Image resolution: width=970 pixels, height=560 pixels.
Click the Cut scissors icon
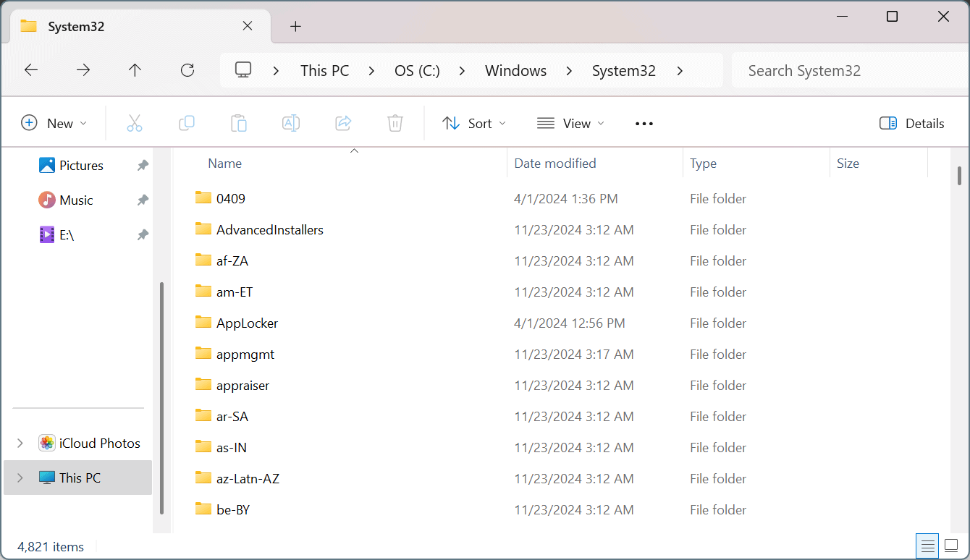pos(134,124)
